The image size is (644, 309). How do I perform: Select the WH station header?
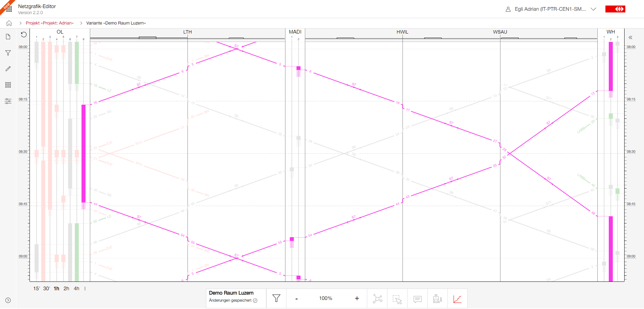(x=611, y=32)
